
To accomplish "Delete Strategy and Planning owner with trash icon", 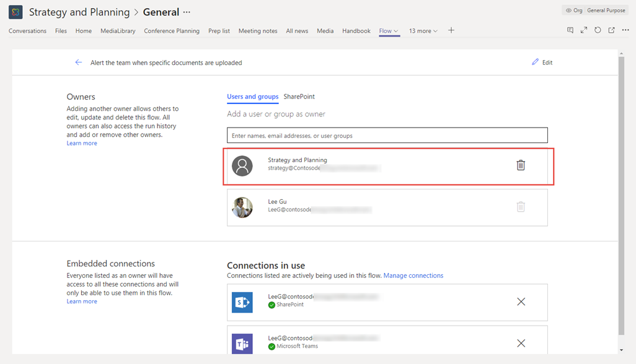I will [x=521, y=165].
